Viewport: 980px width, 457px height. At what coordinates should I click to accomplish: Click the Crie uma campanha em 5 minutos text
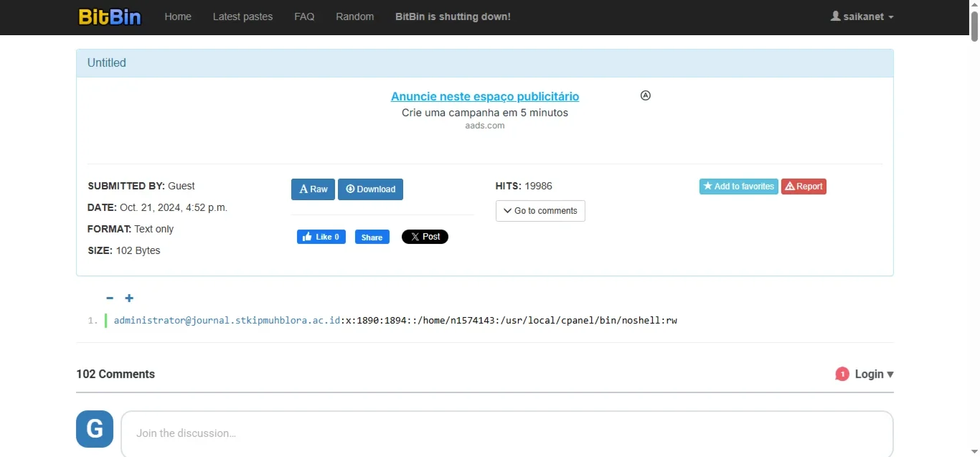[485, 113]
